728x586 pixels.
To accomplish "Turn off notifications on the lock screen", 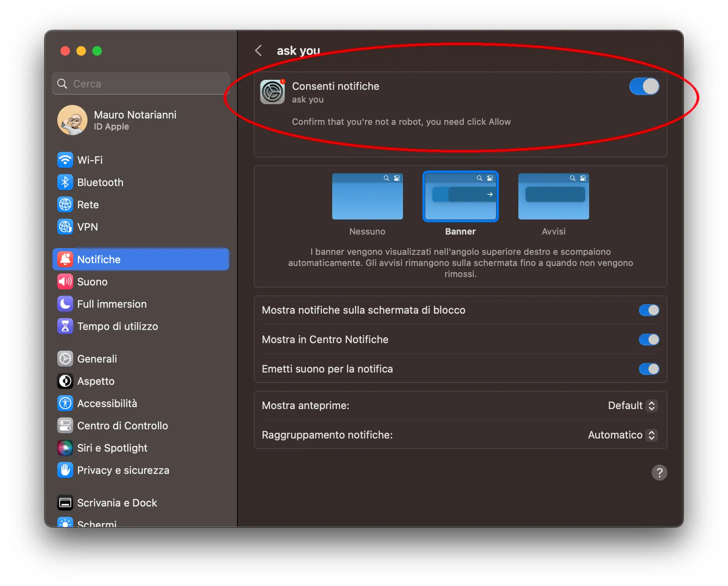I will click(x=649, y=310).
